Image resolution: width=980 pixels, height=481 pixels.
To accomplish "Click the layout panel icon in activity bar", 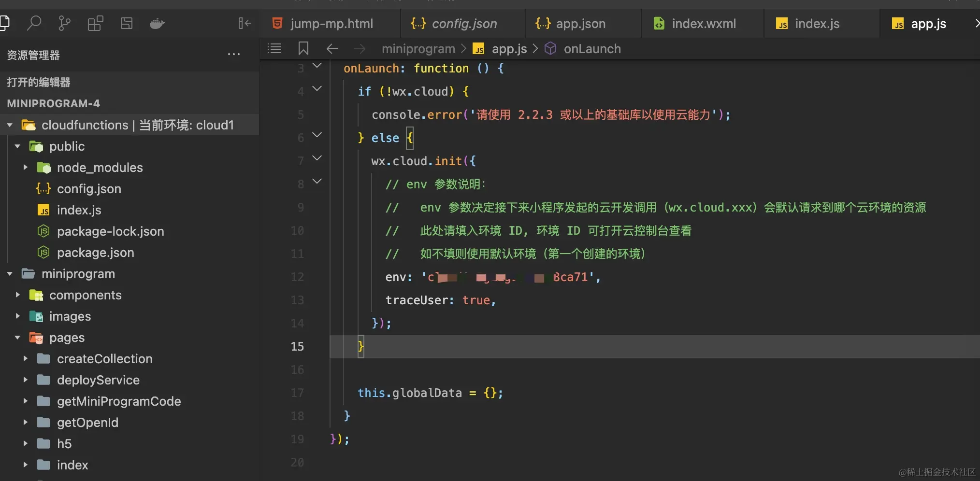I will [x=127, y=23].
